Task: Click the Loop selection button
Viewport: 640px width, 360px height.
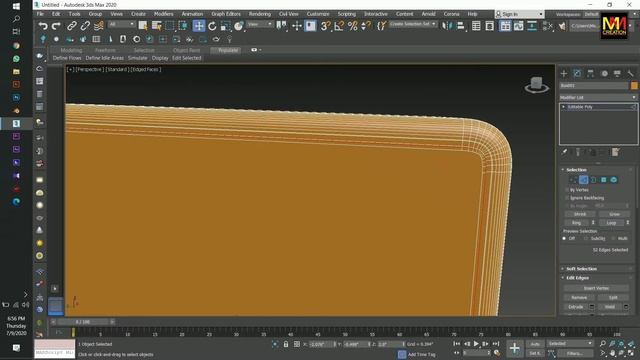Action: (x=611, y=223)
